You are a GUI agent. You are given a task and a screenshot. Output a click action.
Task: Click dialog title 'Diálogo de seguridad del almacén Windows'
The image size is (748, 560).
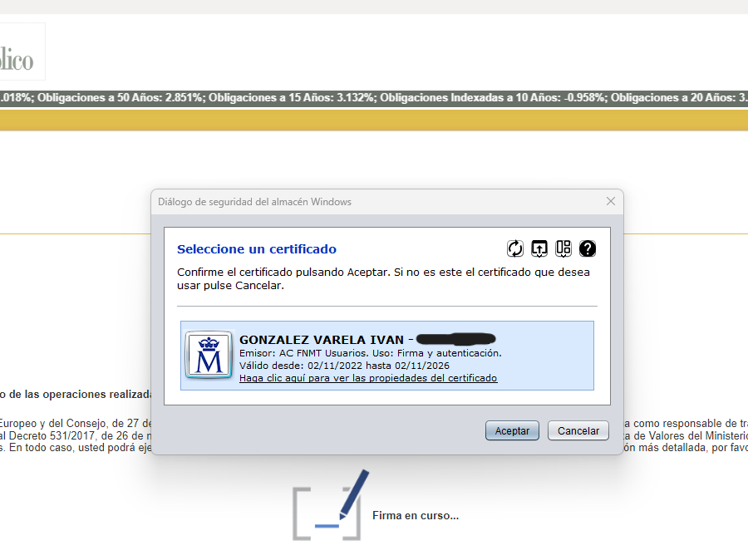[255, 202]
